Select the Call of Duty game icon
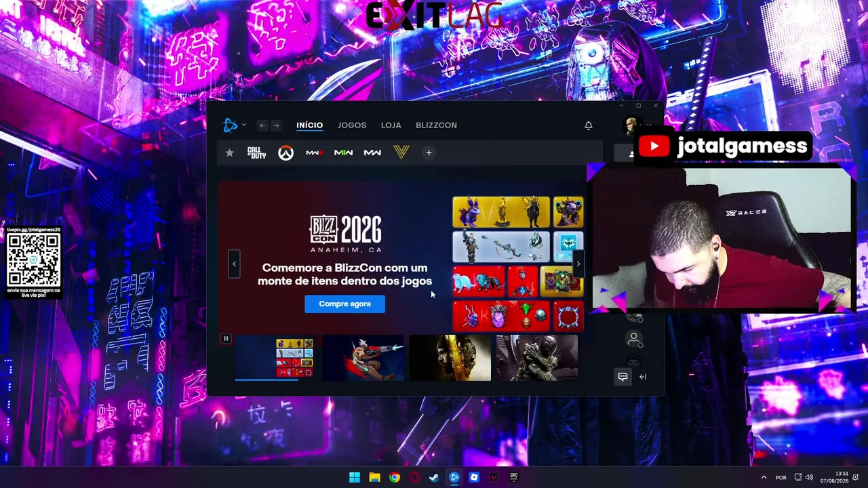The image size is (868, 488). click(256, 152)
